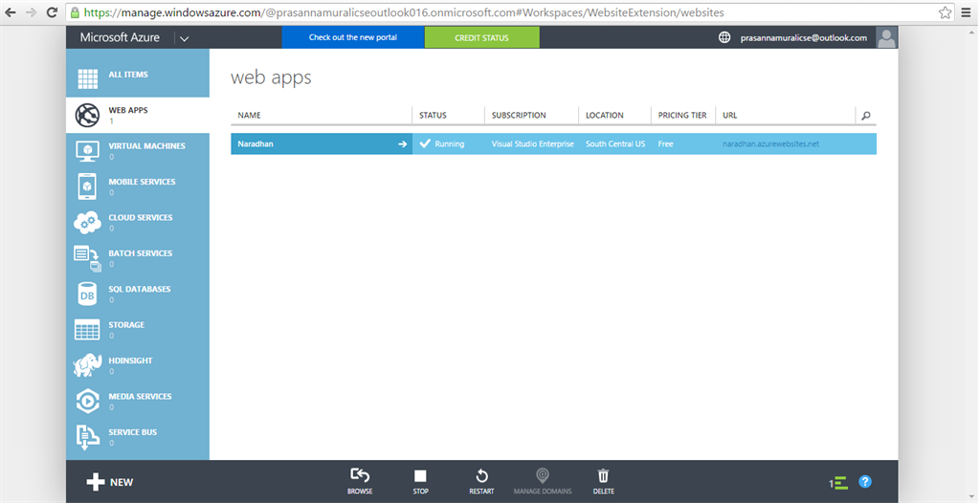
Task: Search web apps with magnifier icon
Action: coord(865,116)
